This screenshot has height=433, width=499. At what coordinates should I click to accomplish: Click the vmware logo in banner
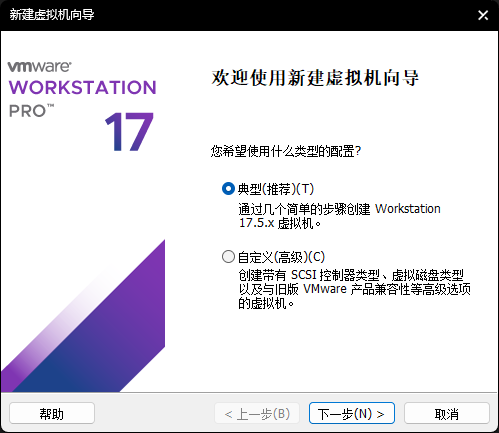click(x=39, y=66)
